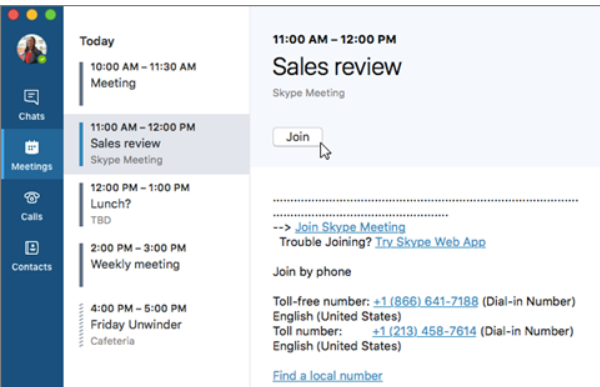The width and height of the screenshot is (600, 387).
Task: Select the Friday Unwinder event
Action: [157, 325]
